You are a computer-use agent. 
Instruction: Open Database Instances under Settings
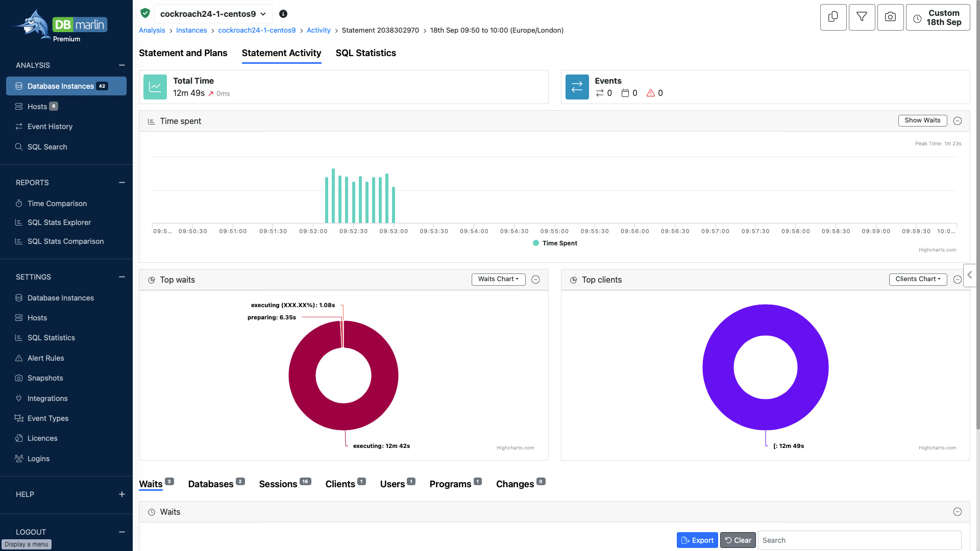[60, 298]
